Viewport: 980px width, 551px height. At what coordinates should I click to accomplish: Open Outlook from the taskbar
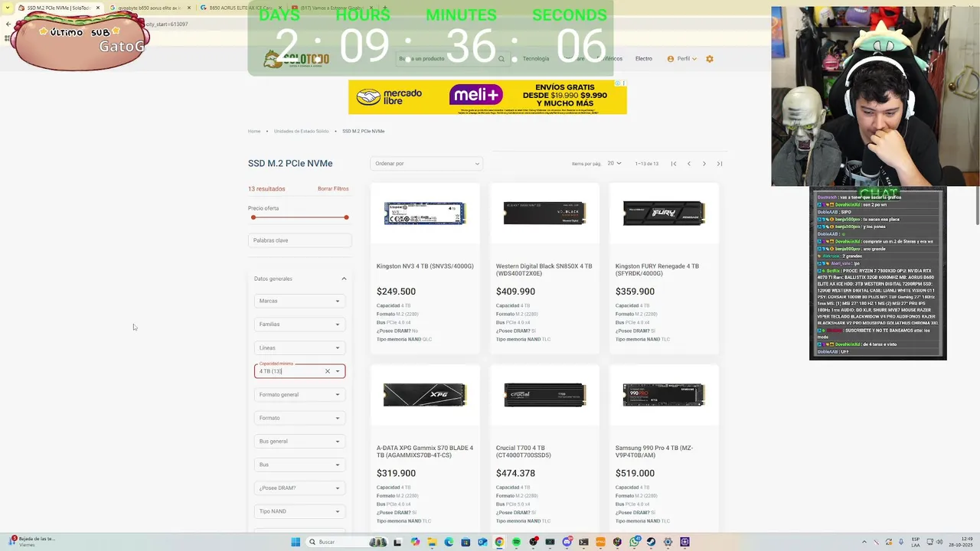482,542
